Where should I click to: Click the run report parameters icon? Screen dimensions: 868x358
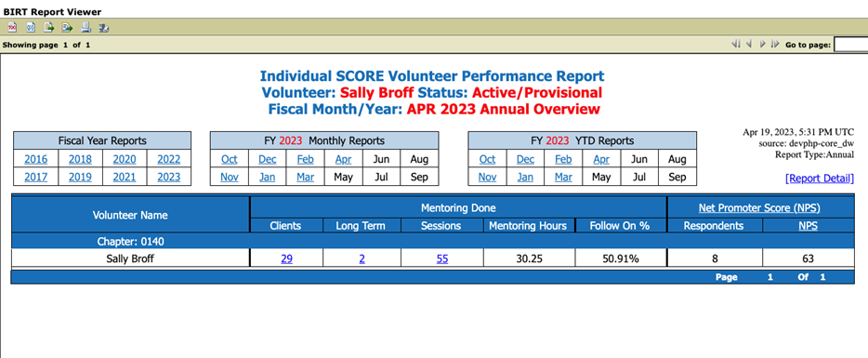coord(31,27)
